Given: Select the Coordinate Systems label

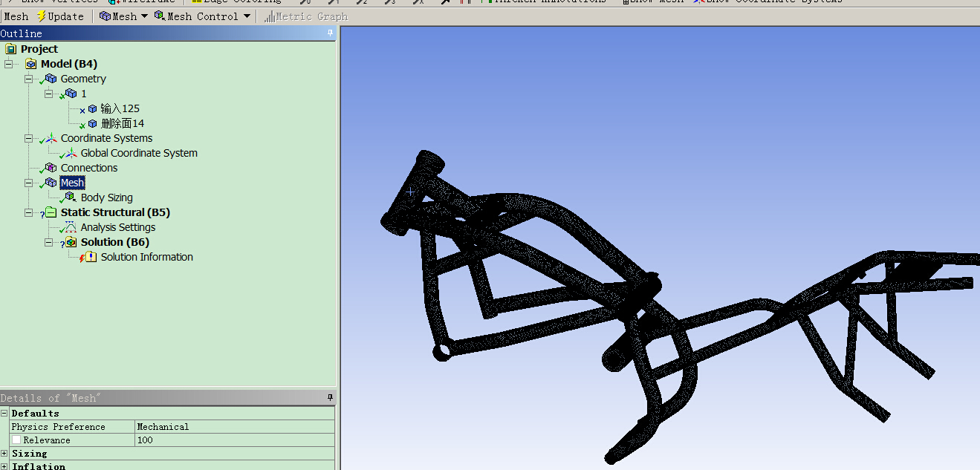Looking at the screenshot, I should 107,138.
